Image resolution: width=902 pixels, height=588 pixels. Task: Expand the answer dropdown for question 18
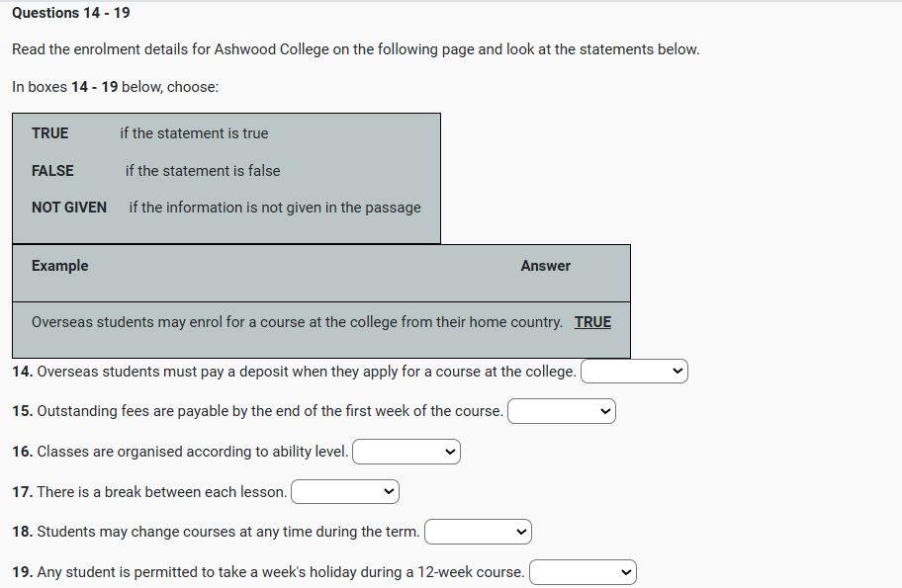point(478,532)
